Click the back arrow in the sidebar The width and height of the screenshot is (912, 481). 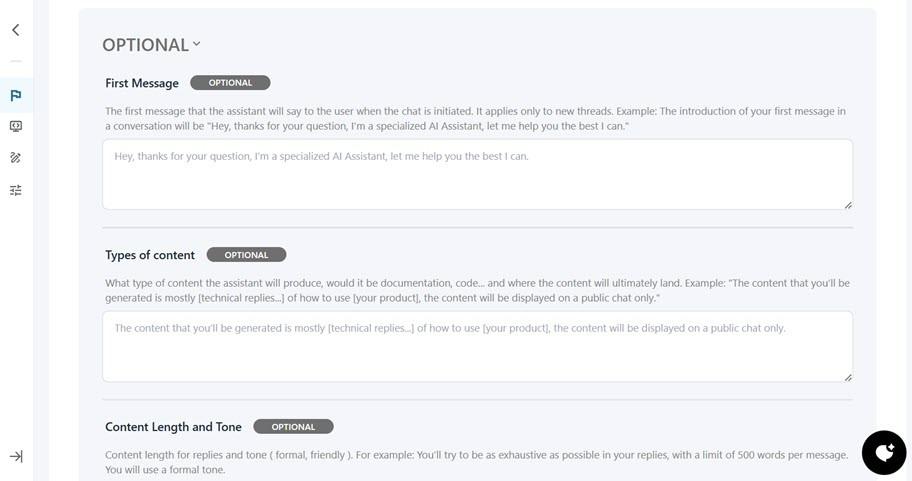tap(16, 30)
